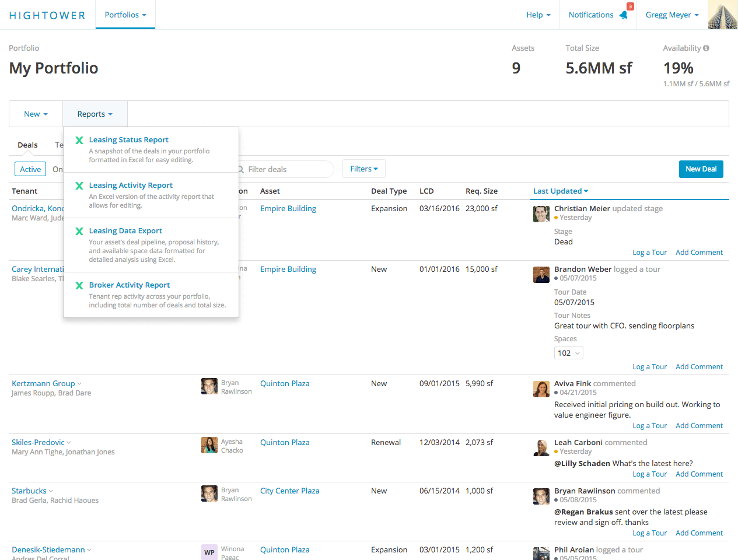Collapse the Reports dropdown

[95, 114]
